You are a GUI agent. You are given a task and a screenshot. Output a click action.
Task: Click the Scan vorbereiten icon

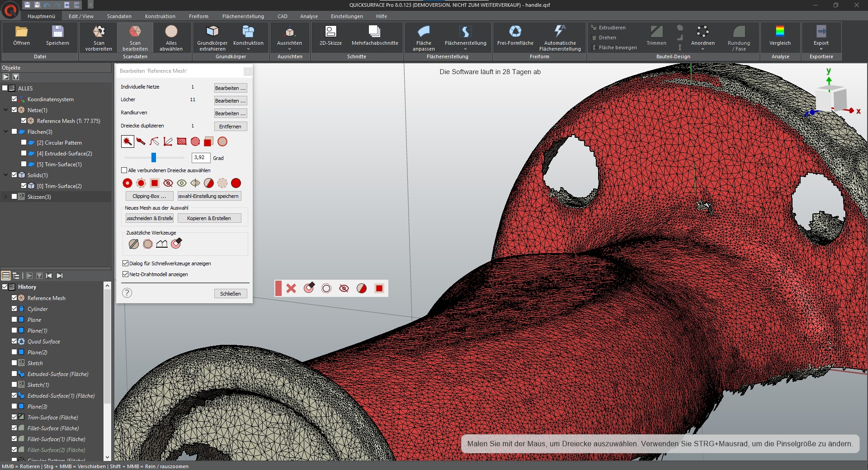click(x=99, y=32)
